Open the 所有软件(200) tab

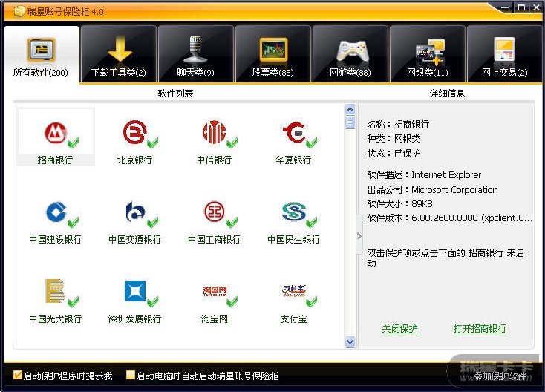tap(42, 54)
